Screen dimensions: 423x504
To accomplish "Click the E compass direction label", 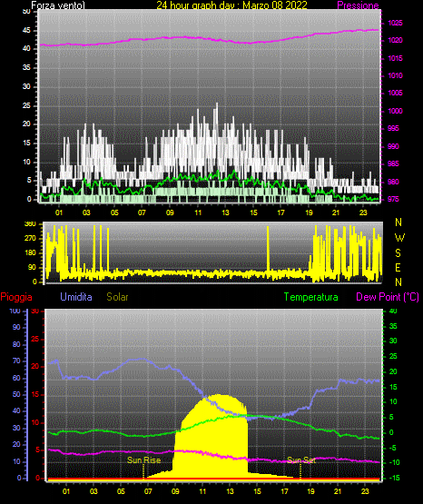I will 398,268.
